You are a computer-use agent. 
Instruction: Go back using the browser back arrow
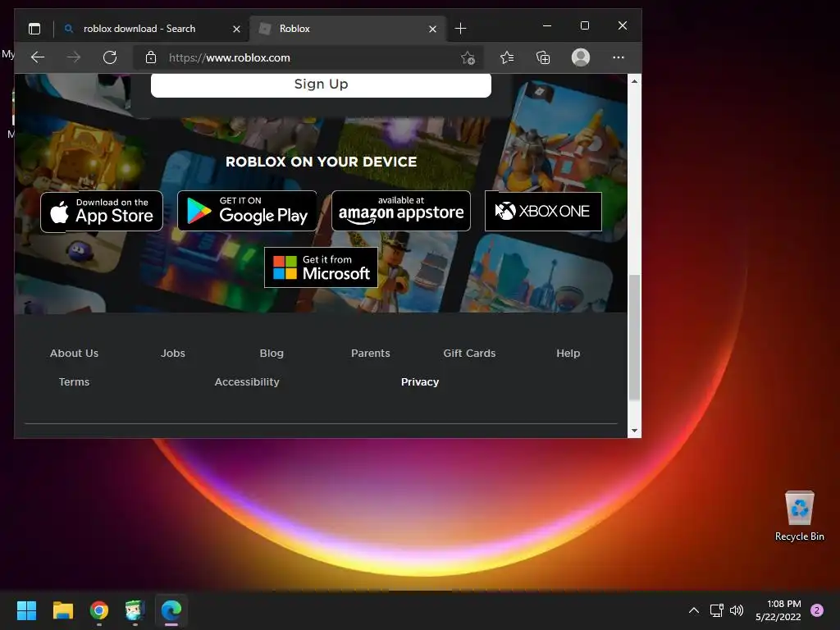pyautogui.click(x=38, y=57)
